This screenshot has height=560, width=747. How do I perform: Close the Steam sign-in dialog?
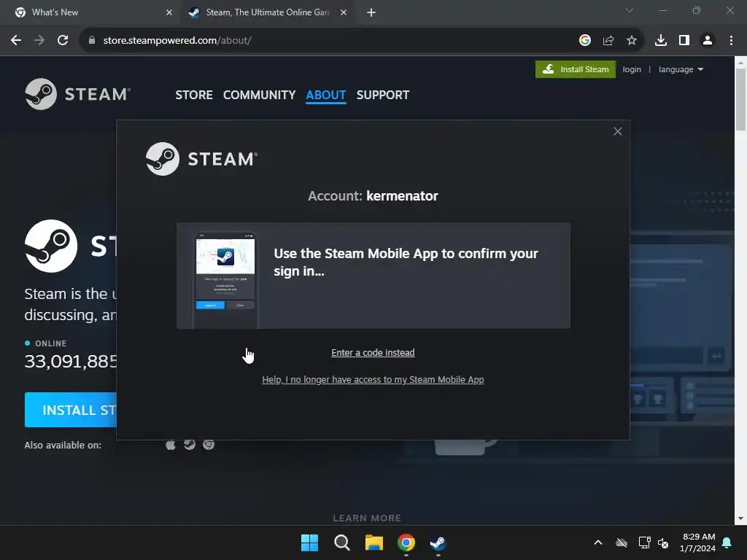point(617,131)
